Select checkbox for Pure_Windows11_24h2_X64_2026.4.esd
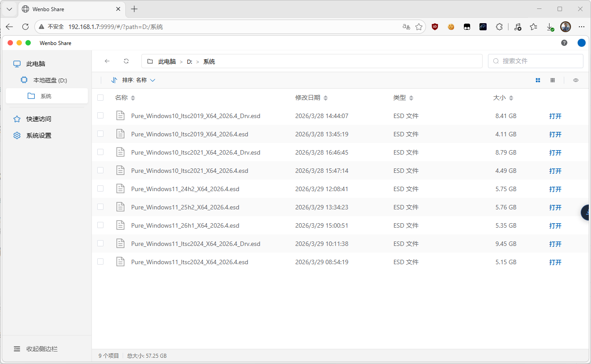 (x=100, y=189)
